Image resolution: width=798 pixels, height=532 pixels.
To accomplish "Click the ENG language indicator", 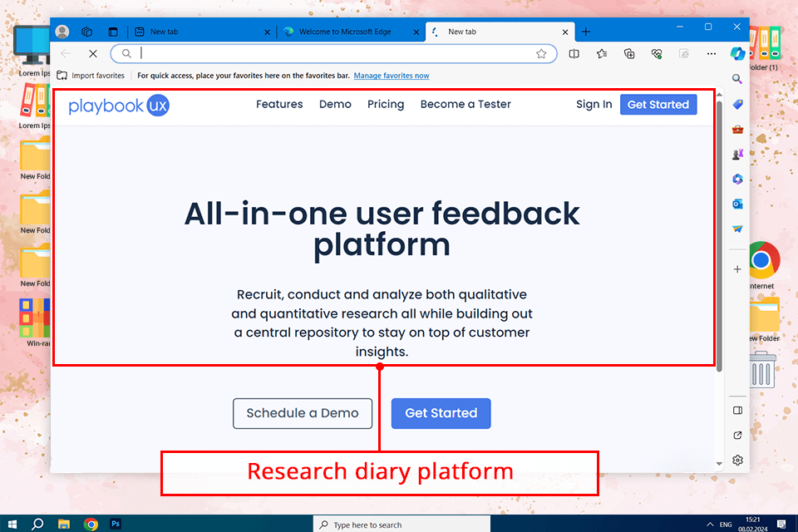I will click(x=726, y=525).
